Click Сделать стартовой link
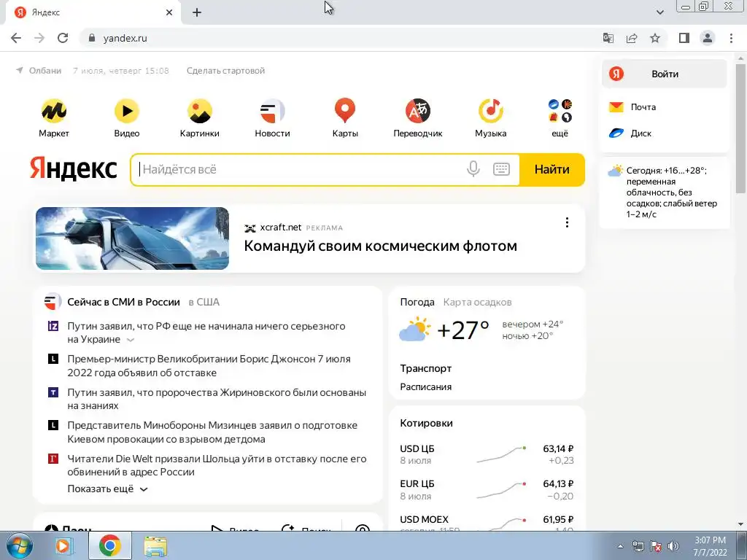 226,71
